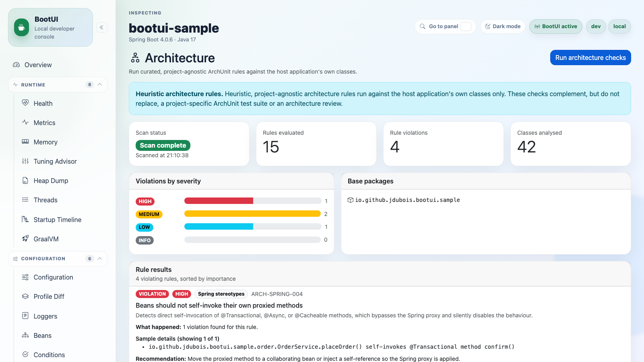Click the Rules evaluated value 15

click(x=271, y=147)
